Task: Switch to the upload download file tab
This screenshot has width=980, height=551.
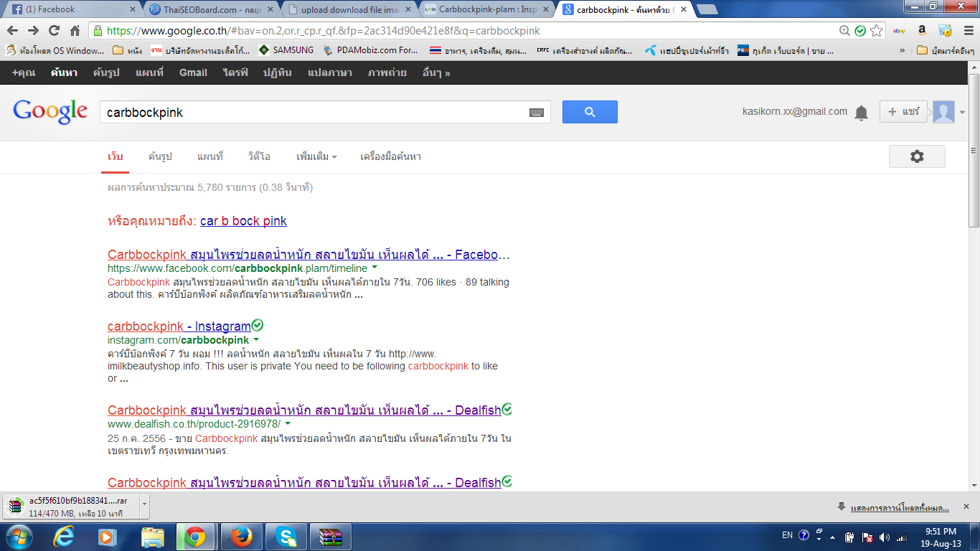Action: (x=348, y=9)
